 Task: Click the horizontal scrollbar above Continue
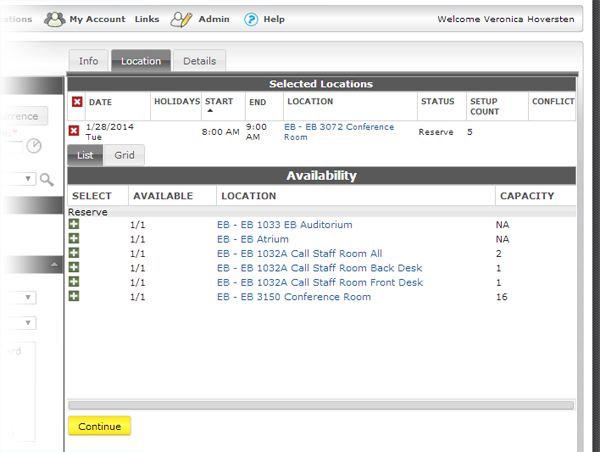[x=320, y=405]
